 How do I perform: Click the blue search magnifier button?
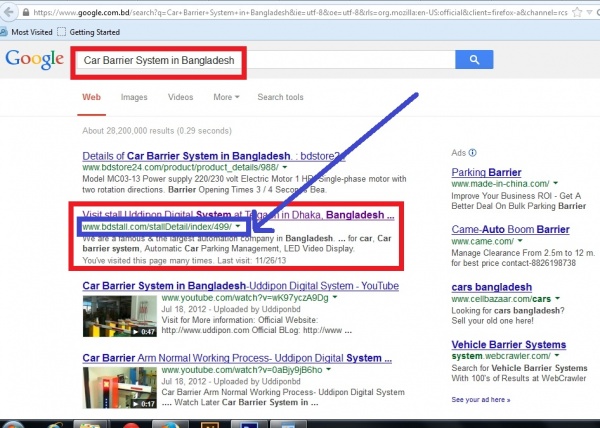474,59
